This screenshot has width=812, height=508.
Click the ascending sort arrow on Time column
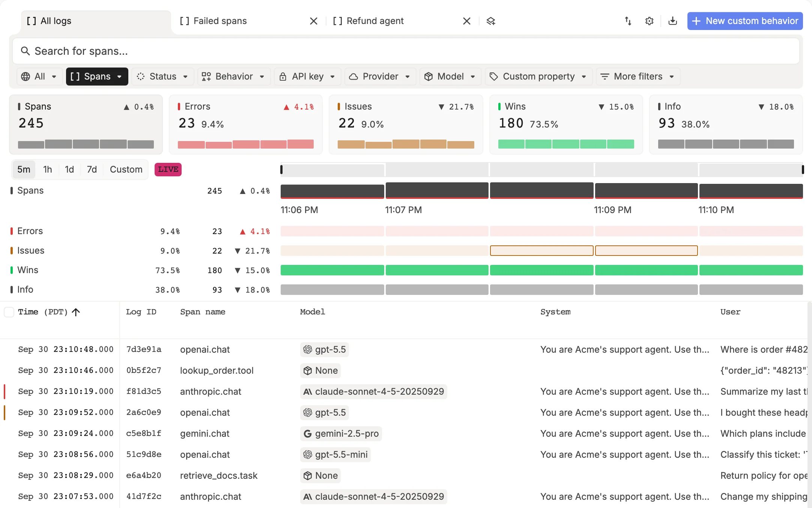tap(76, 312)
